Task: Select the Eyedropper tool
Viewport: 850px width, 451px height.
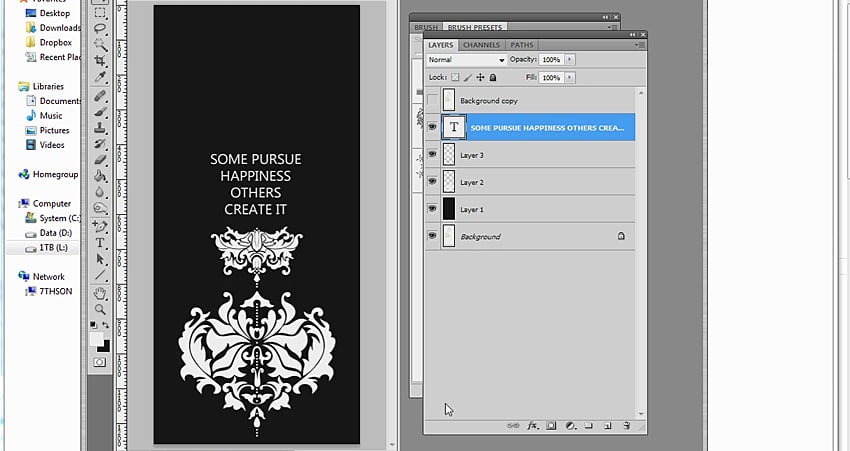Action: click(x=100, y=76)
